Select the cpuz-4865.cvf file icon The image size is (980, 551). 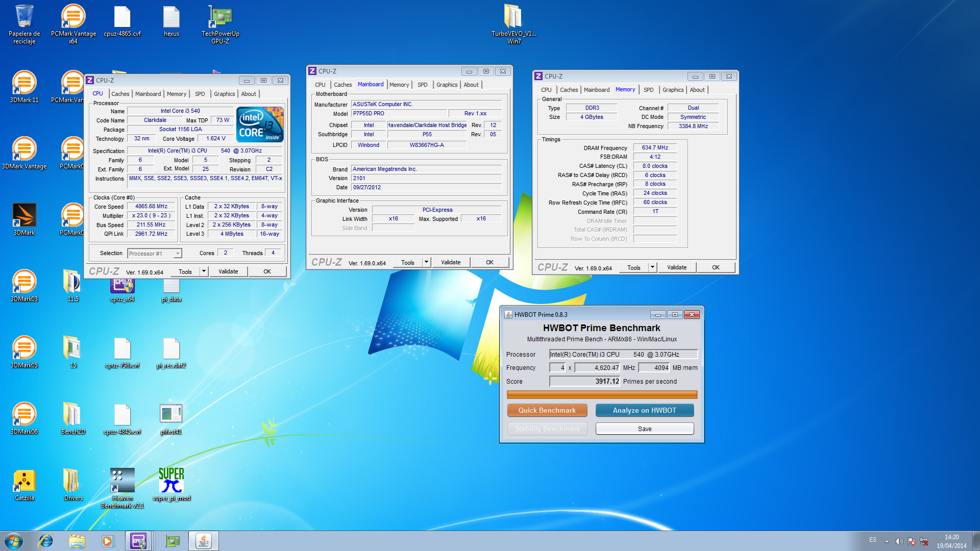122,21
